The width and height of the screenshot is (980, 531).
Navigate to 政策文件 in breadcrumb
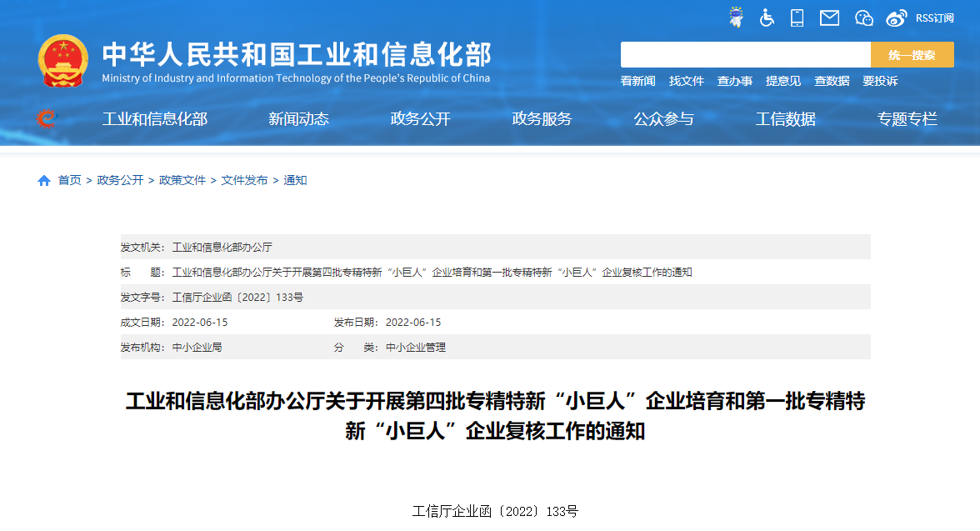(182, 180)
